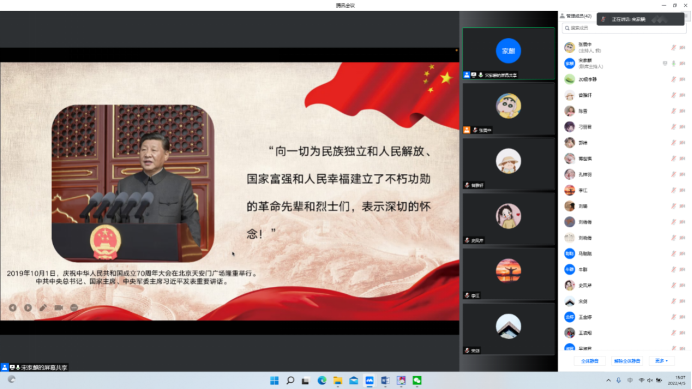692x389 pixels.
Task: Select the Crayon Shin-chan avatar video thumbnail
Action: [x=508, y=109]
